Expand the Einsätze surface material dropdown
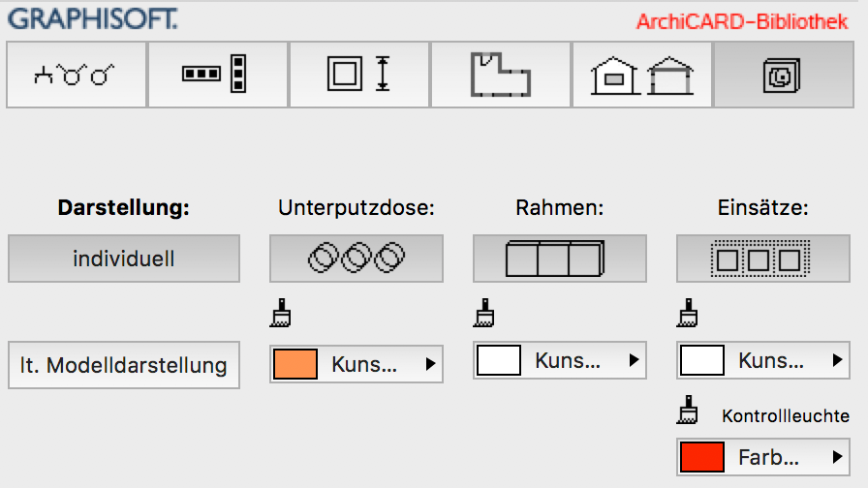Screen dimensions: 868x488 pyautogui.click(x=761, y=361)
